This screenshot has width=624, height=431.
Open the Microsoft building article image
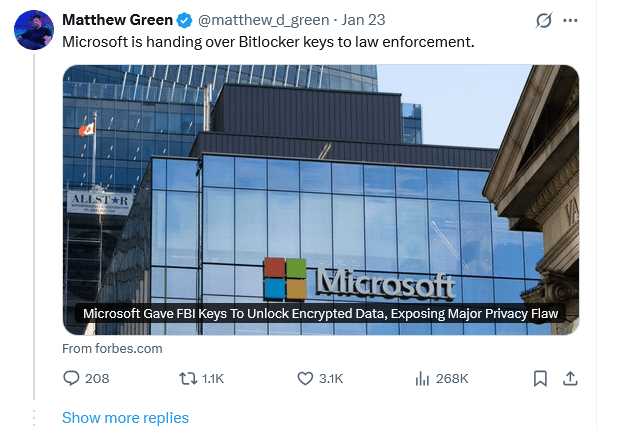320,180
